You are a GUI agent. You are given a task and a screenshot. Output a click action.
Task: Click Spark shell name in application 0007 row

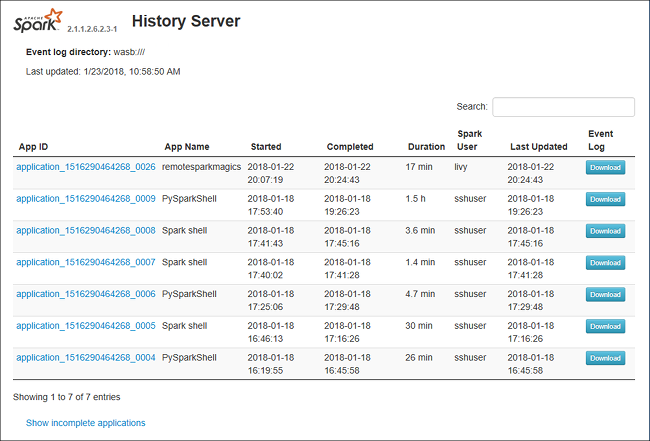click(184, 262)
